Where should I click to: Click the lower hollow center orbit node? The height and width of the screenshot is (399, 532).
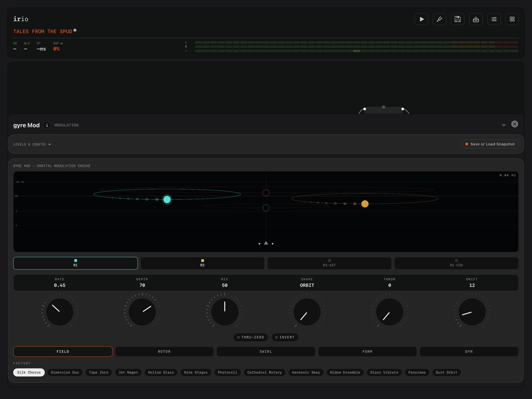pos(266,208)
